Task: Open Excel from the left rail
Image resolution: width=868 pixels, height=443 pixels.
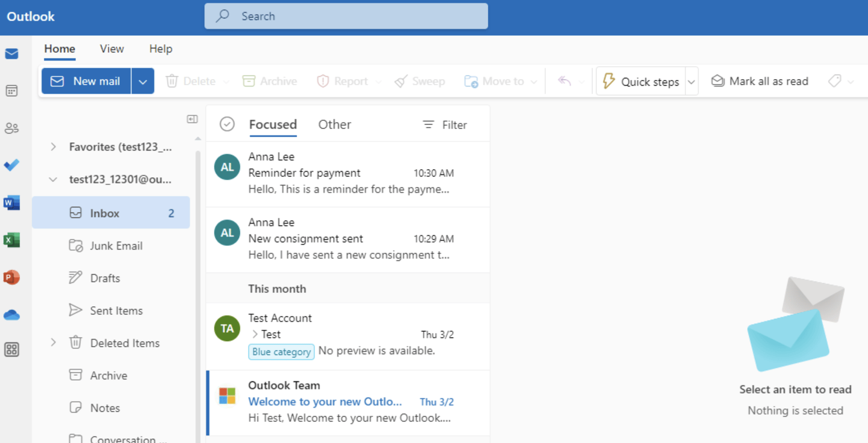Action: [12, 239]
